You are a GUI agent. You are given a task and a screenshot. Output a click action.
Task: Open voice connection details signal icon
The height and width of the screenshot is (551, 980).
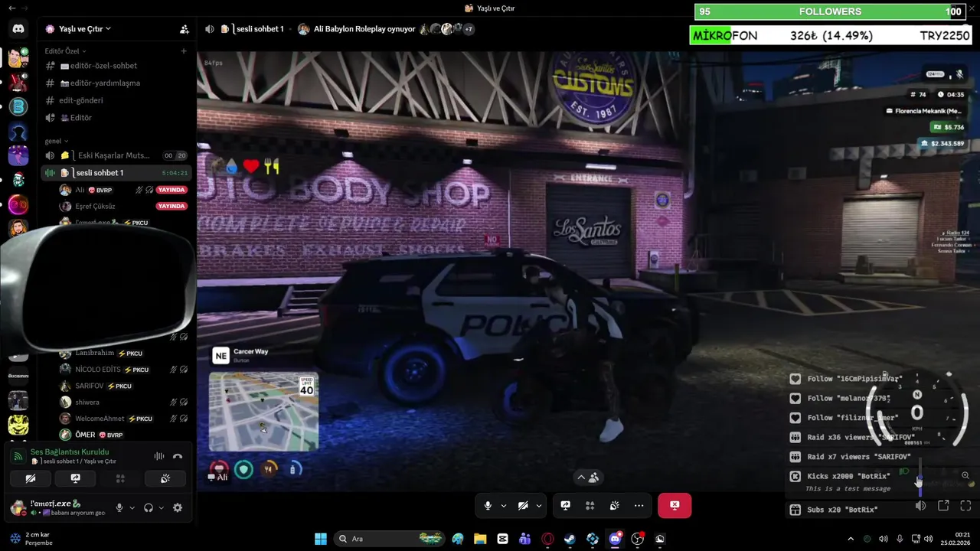(18, 456)
